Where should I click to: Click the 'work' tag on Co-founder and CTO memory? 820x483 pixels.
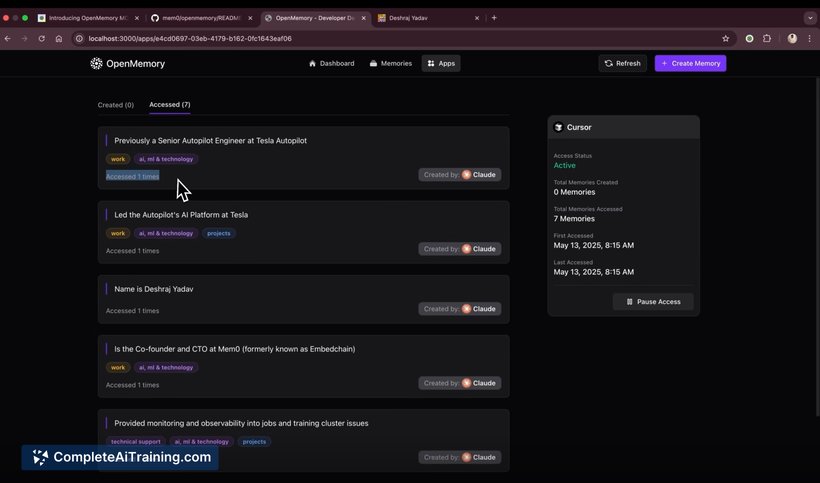pyautogui.click(x=118, y=367)
